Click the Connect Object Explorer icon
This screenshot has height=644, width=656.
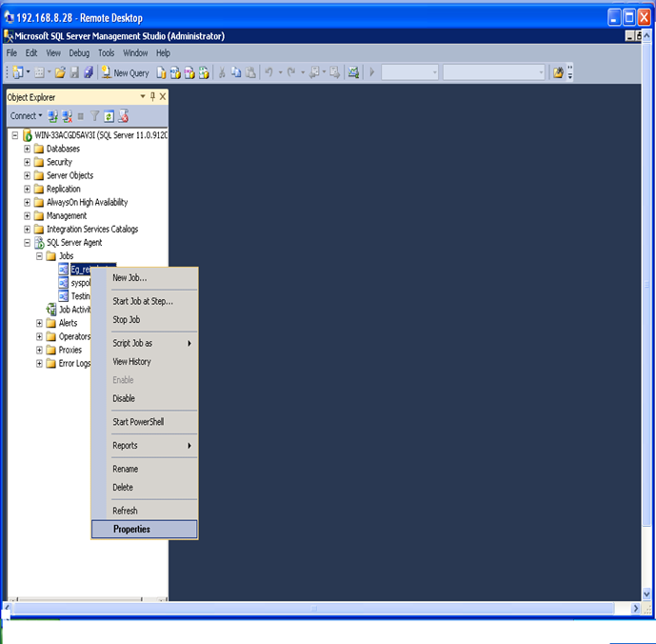click(52, 116)
